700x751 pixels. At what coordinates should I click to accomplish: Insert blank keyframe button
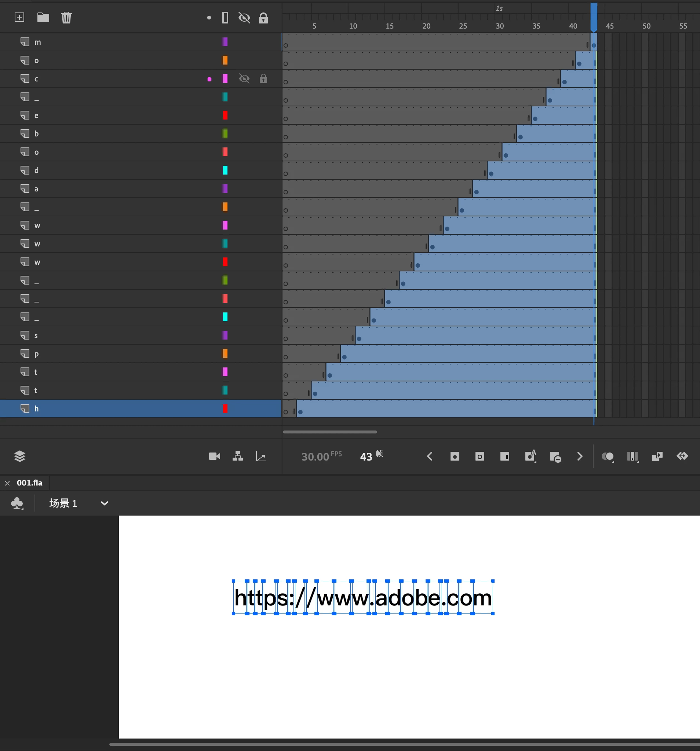[x=480, y=456]
